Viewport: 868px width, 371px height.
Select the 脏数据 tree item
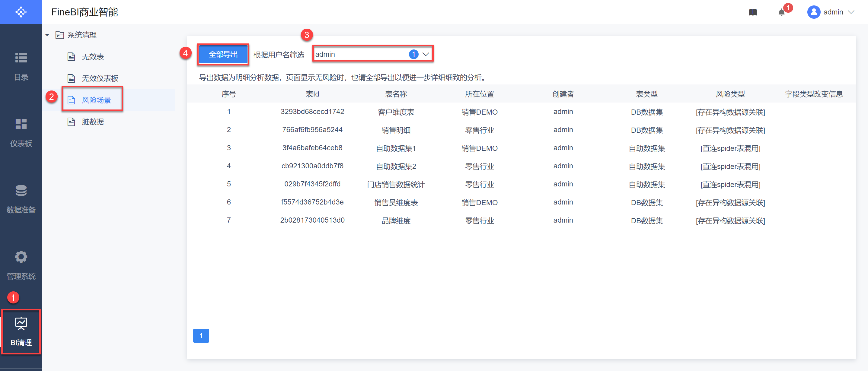[x=93, y=122]
